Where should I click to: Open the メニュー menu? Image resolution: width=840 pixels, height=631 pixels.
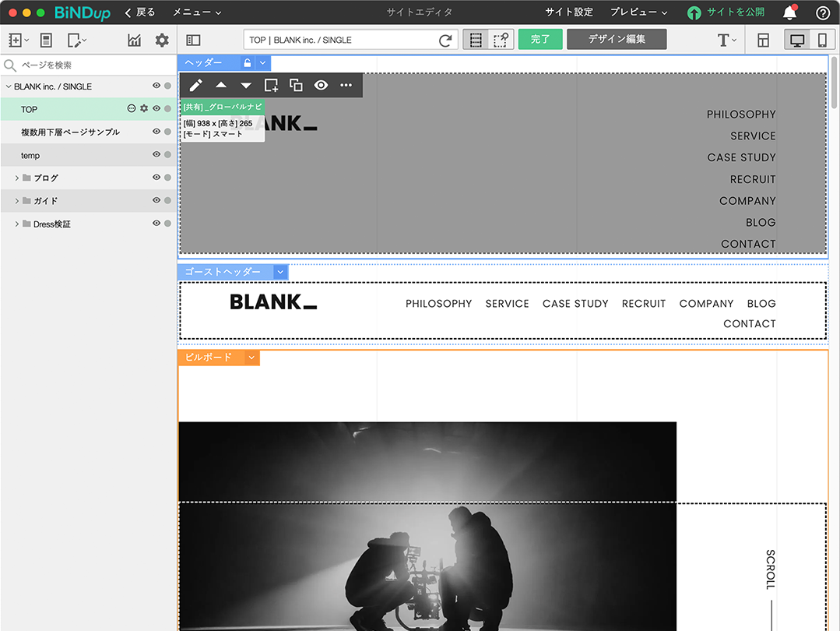click(x=196, y=12)
